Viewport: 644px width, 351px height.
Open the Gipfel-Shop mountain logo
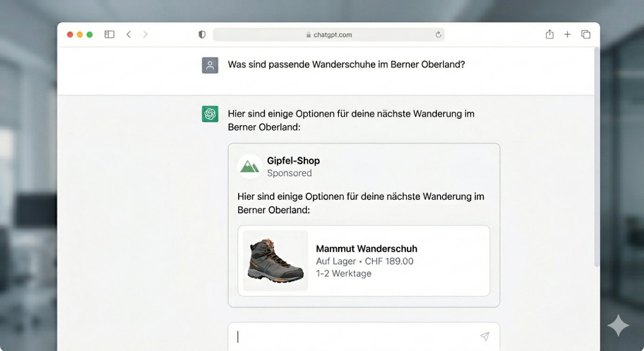(250, 167)
